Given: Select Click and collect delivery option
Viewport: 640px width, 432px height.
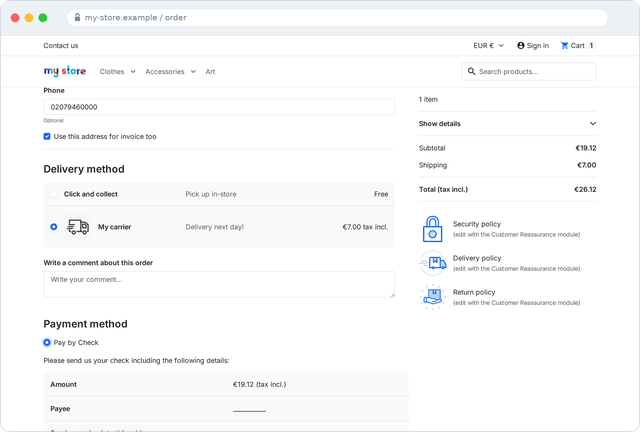Looking at the screenshot, I should tap(54, 194).
